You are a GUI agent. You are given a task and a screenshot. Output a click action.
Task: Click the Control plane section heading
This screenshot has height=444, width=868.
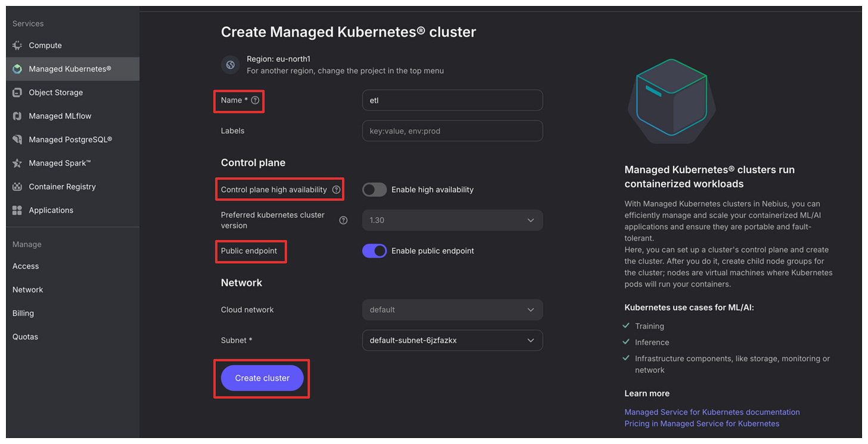coord(253,163)
